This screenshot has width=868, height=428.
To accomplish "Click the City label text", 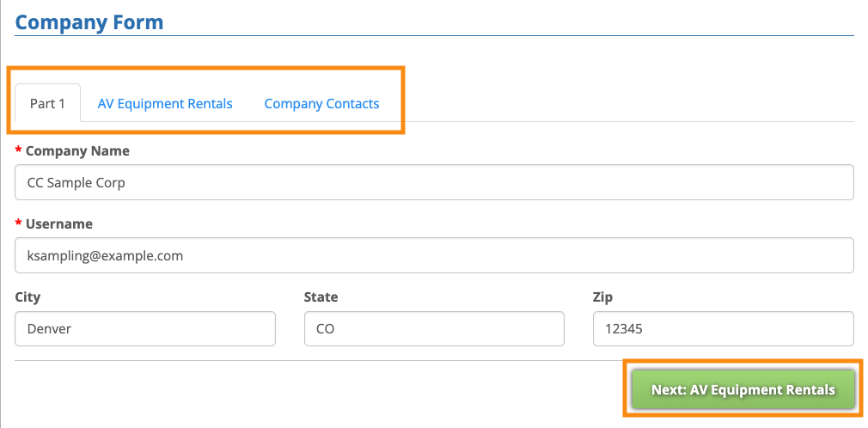I will point(28,297).
